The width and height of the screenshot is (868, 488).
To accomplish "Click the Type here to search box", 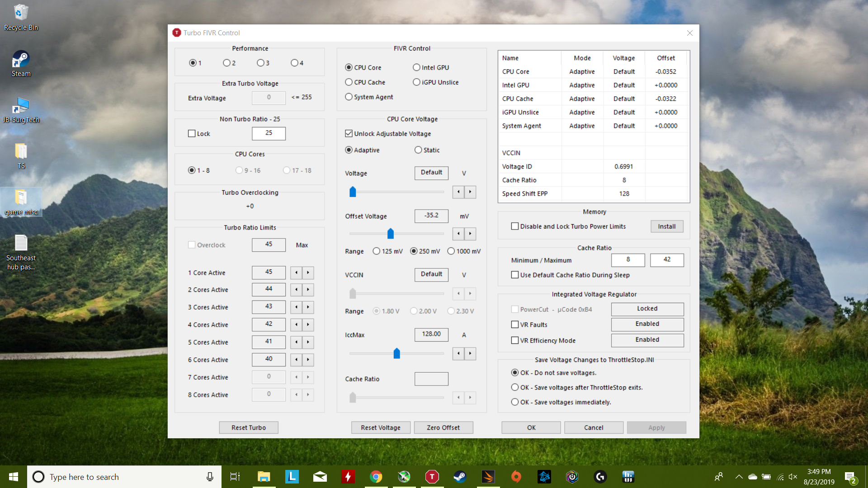I will [x=124, y=477].
